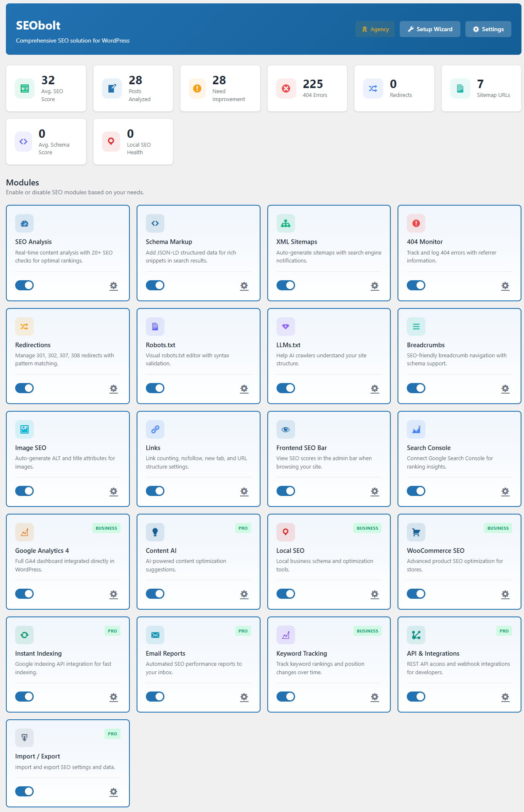Click the Redirections shuffle icon
Image resolution: width=524 pixels, height=812 pixels.
pos(24,327)
